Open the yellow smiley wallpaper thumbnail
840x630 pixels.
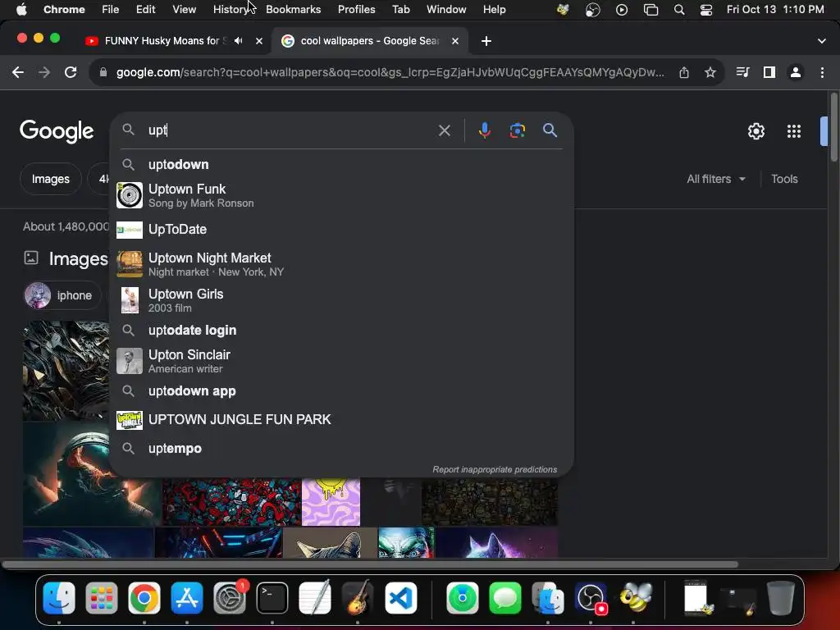(331, 502)
